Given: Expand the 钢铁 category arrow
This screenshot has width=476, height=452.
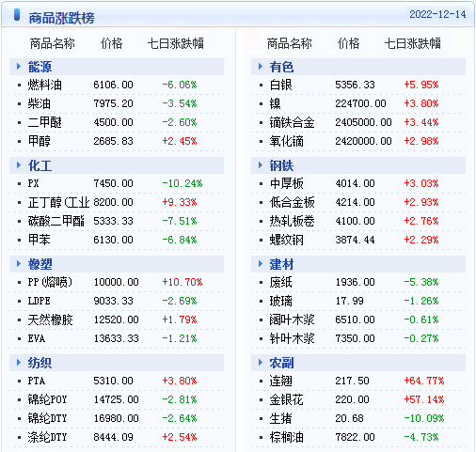Looking at the screenshot, I should [x=261, y=165].
